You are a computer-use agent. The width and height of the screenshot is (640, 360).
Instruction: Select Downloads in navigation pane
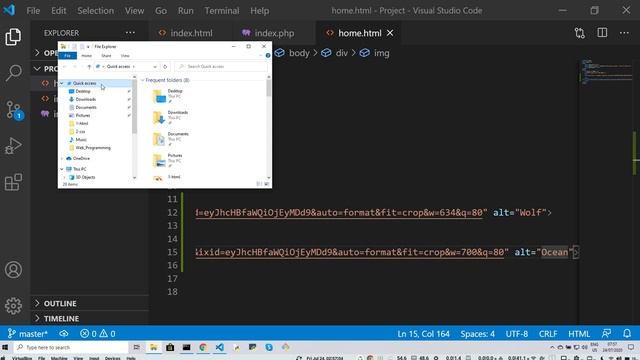(85, 100)
